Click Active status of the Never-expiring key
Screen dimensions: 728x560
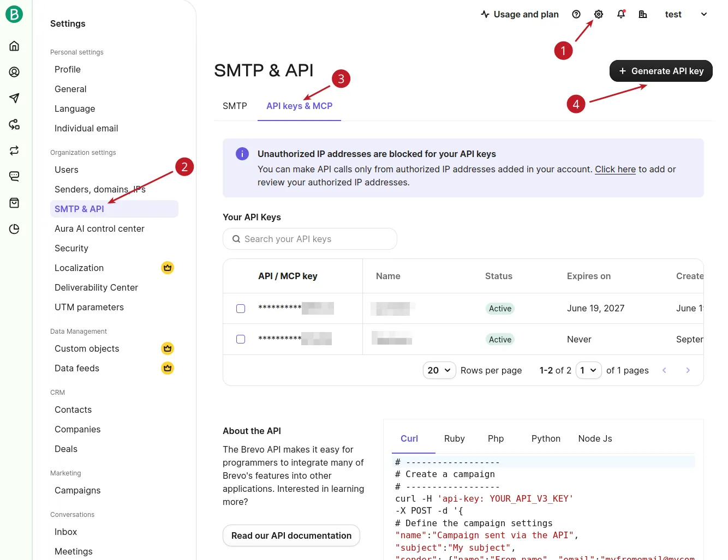click(x=500, y=339)
